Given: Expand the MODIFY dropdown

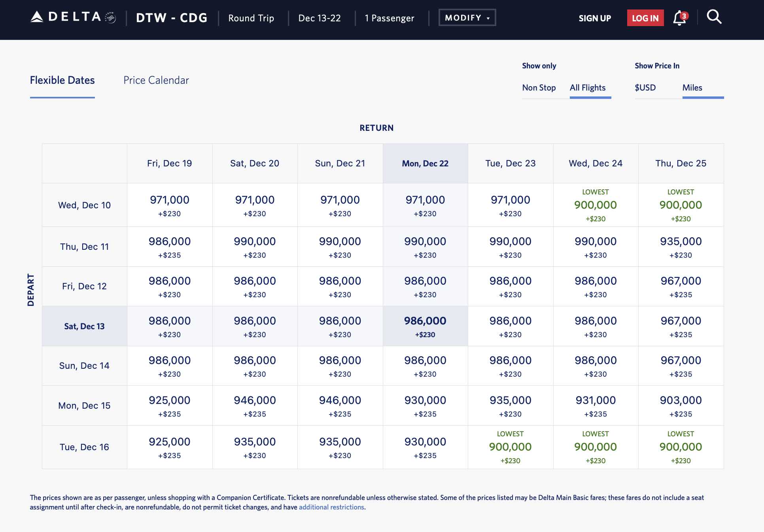Looking at the screenshot, I should pyautogui.click(x=467, y=18).
